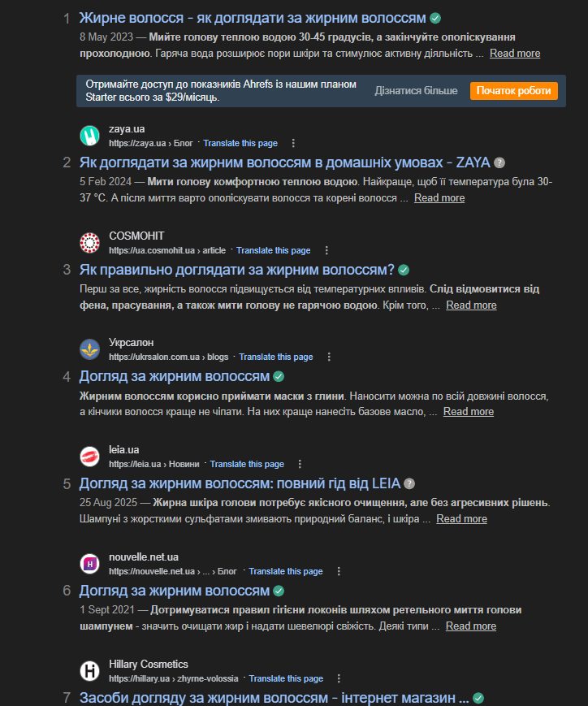This screenshot has width=588, height=706.
Task: Click the Hillary Cosmetics H favicon
Action: pos(89,671)
